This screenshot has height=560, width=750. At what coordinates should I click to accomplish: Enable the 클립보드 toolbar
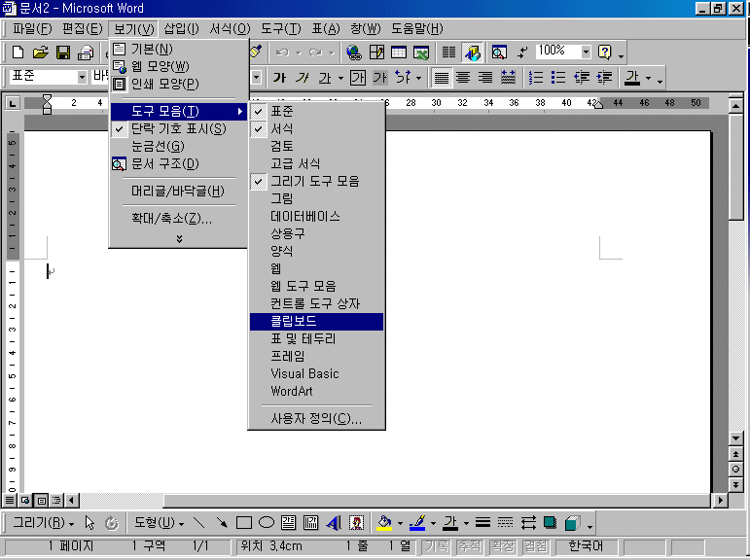point(316,322)
